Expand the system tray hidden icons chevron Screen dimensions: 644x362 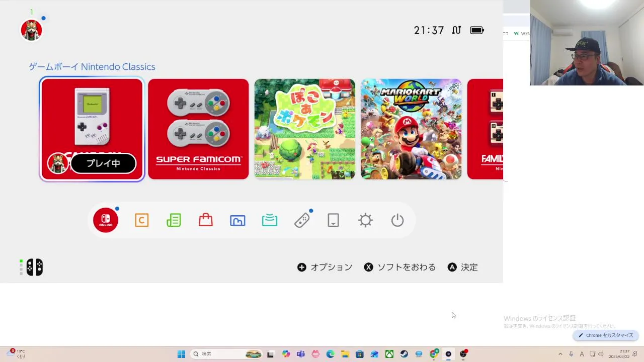click(x=560, y=354)
